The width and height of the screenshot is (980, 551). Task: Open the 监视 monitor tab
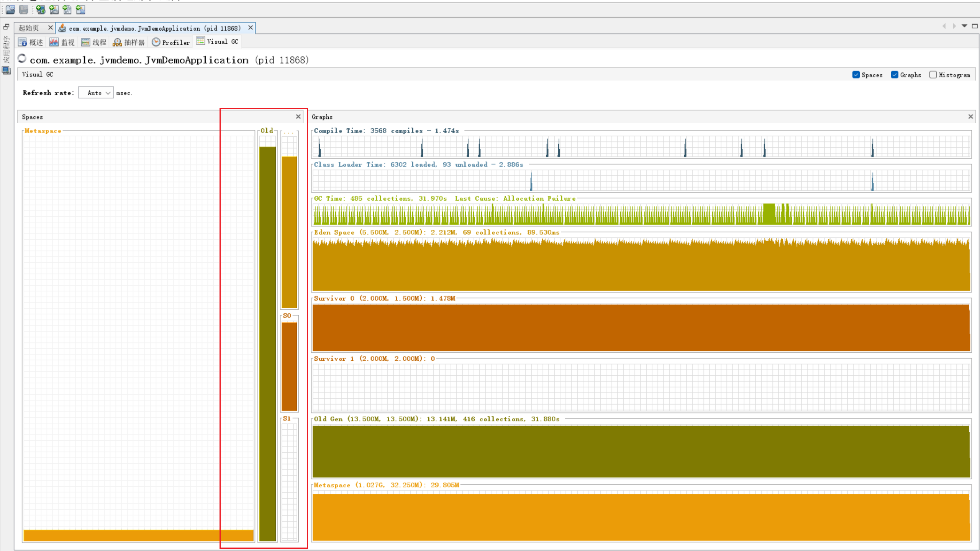[x=62, y=42]
